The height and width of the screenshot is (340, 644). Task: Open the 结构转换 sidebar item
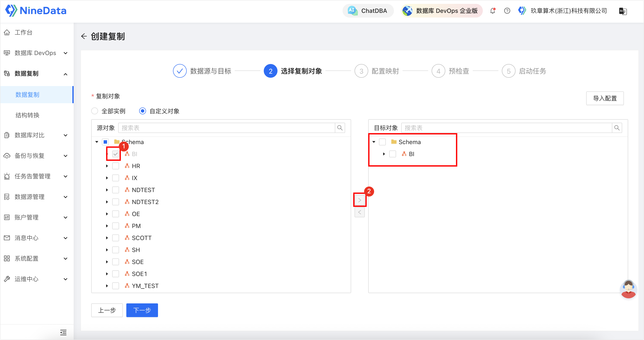click(x=27, y=115)
